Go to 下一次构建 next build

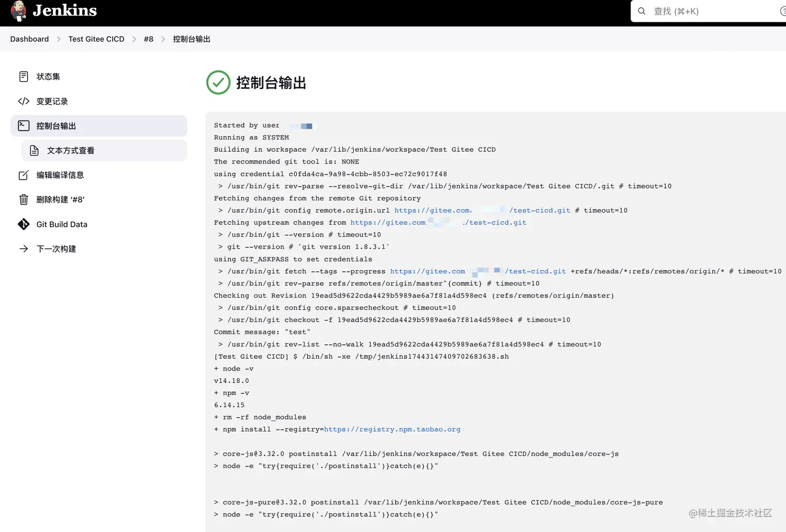tap(99, 249)
